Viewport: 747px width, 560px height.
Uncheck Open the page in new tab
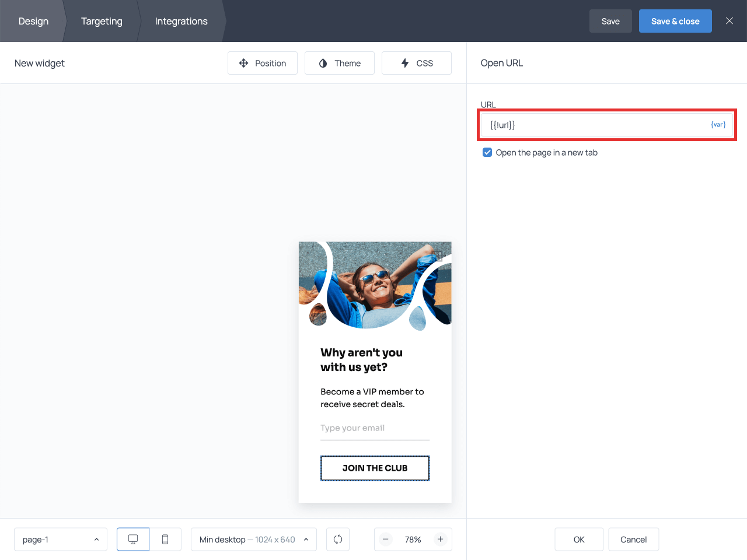487,153
